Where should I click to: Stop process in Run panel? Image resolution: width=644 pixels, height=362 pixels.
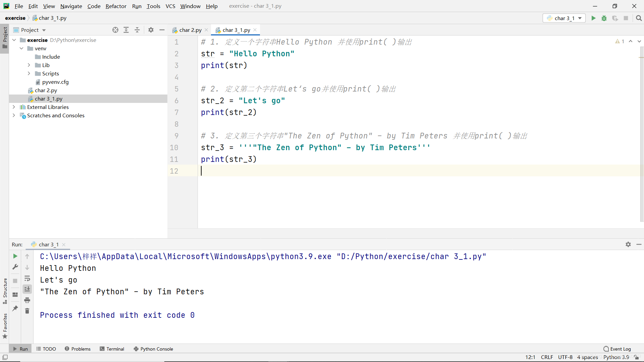(15, 281)
